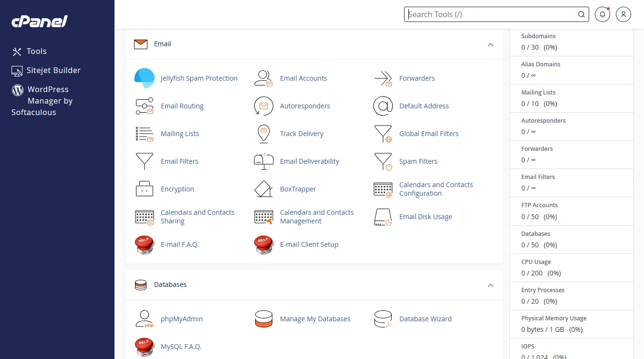Select the Email Routing icon

pos(145,106)
